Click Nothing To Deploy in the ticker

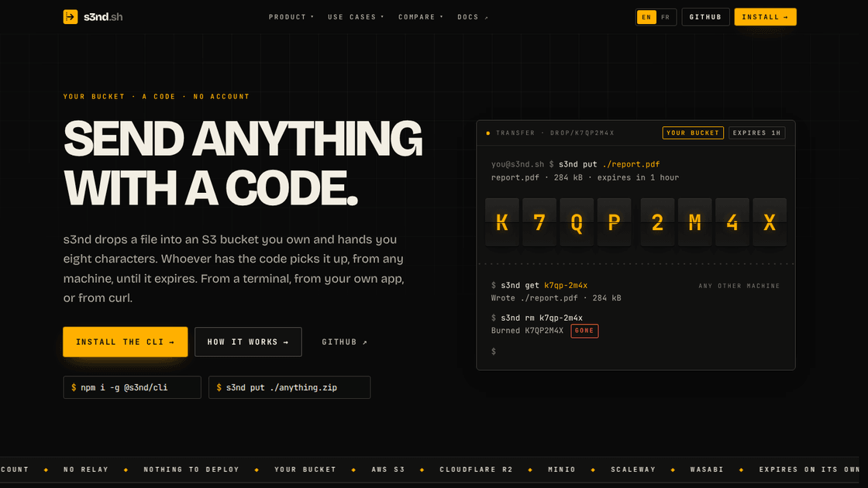tap(191, 469)
